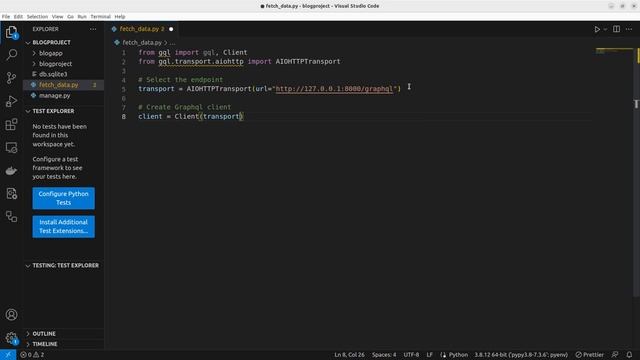640x360 pixels.
Task: Click the '# Select the endpoint' comment line
Action: point(180,80)
